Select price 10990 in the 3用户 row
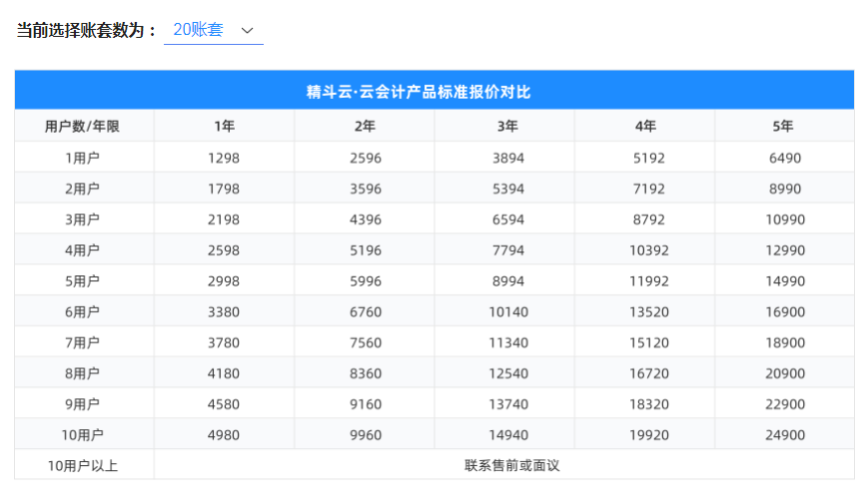 click(785, 220)
